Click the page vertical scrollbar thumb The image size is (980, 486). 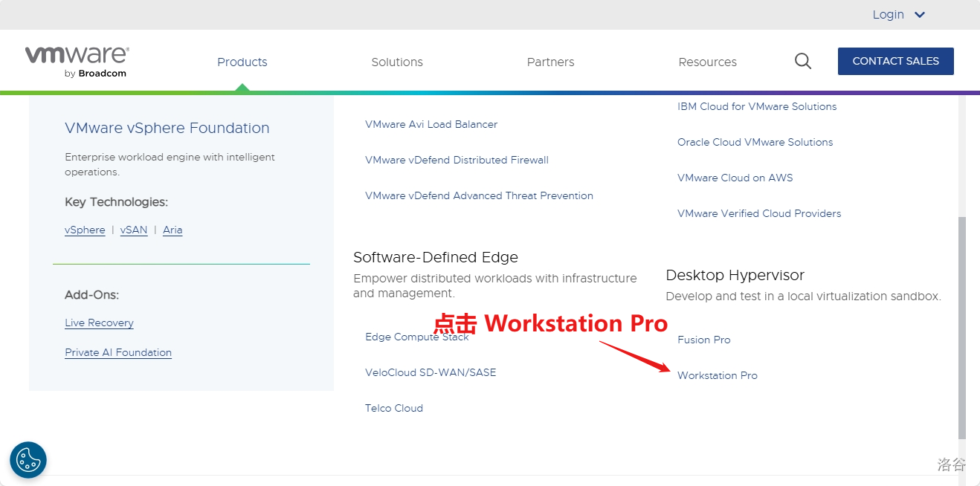point(962,328)
